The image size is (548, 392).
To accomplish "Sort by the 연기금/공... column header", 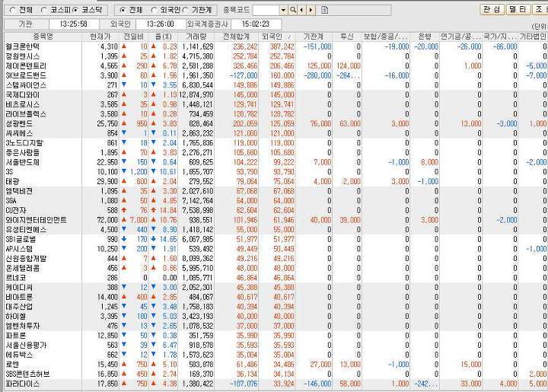I will click(x=460, y=37).
